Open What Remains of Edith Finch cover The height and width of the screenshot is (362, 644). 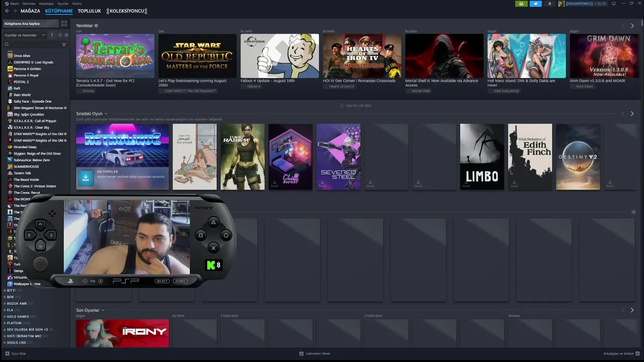[530, 157]
